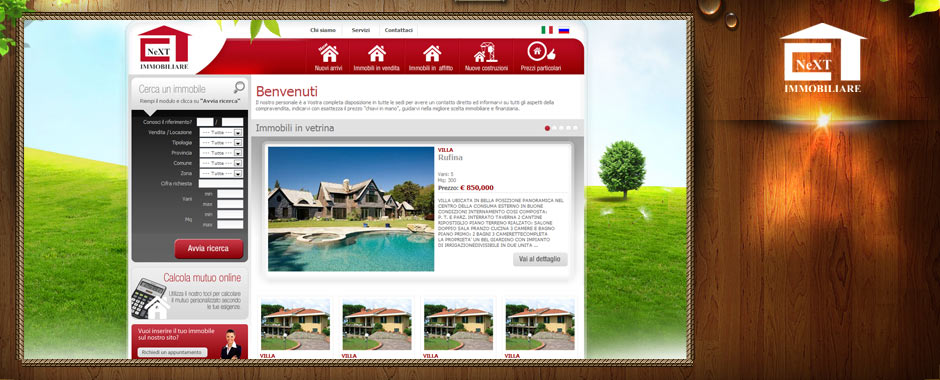Switch language with the Italian flag

tap(547, 29)
